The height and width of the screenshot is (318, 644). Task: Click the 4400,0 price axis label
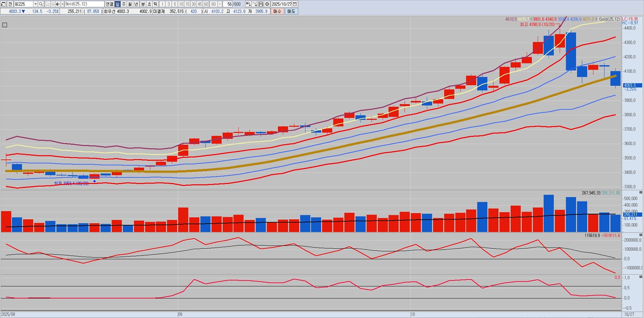(x=630, y=28)
